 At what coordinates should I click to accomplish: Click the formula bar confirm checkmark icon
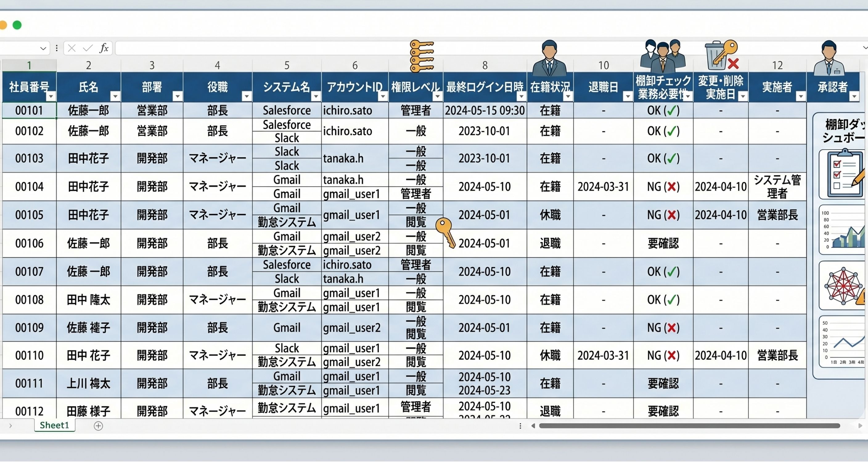88,48
